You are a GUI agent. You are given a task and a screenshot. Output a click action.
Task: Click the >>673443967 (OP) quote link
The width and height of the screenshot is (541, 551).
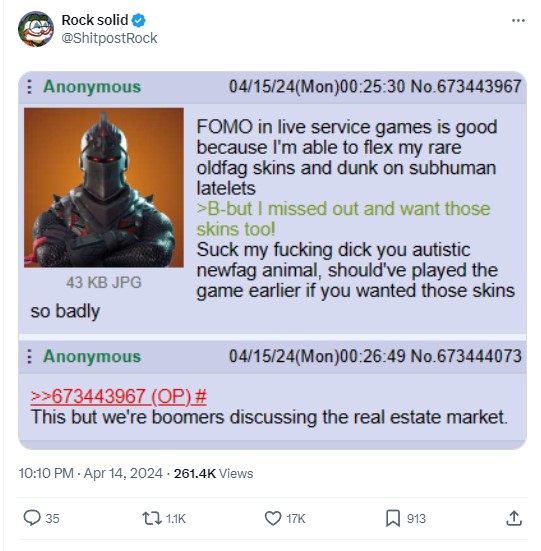tap(119, 396)
